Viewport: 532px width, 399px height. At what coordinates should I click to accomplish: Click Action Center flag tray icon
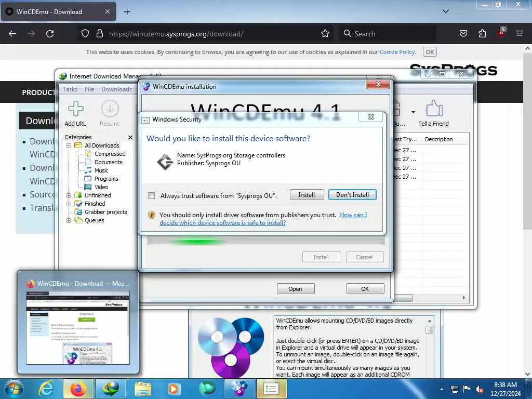467,390
